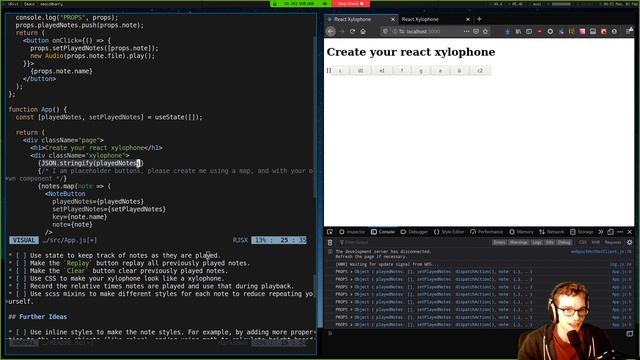Open the webpackHotDevClient.js source link
Screen dimensions: 640x360
click(600, 251)
